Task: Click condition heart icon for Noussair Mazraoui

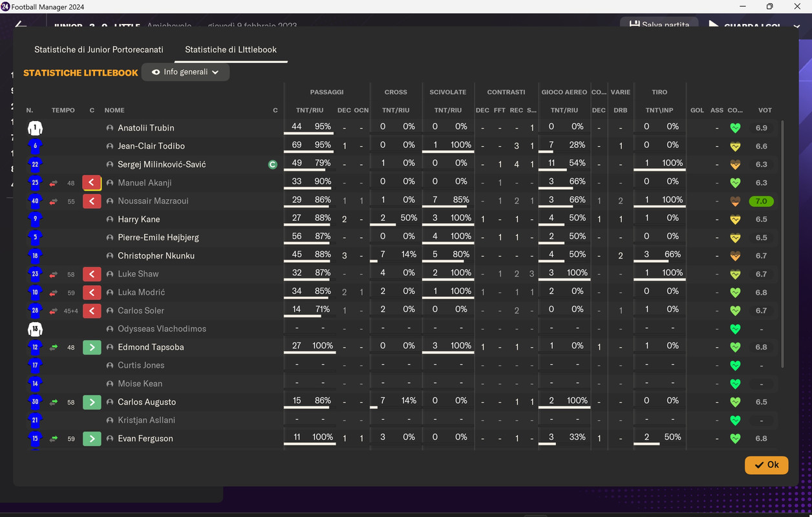Action: tap(734, 201)
